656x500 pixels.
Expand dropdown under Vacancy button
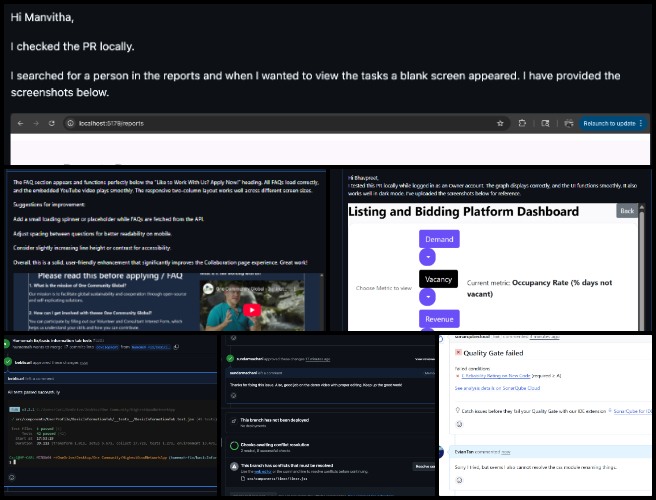[x=428, y=297]
